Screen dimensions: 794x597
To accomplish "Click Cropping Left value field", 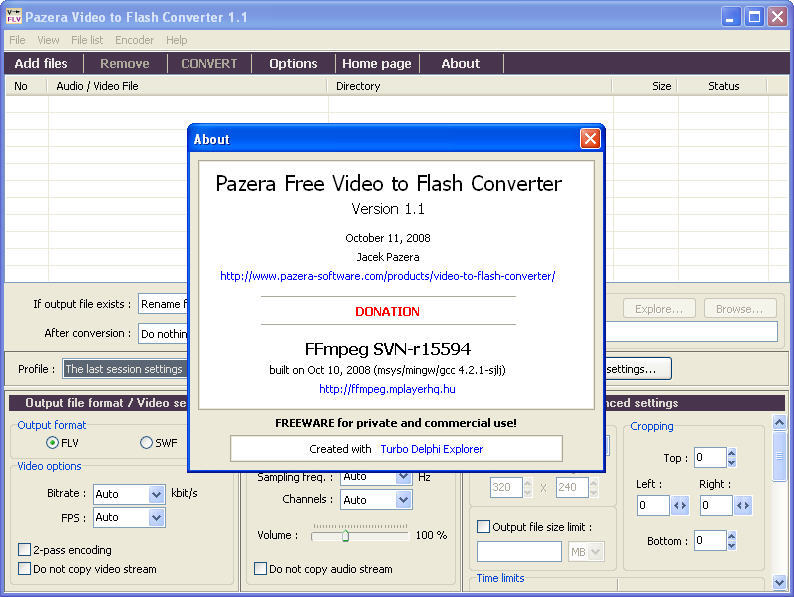I will pos(653,505).
